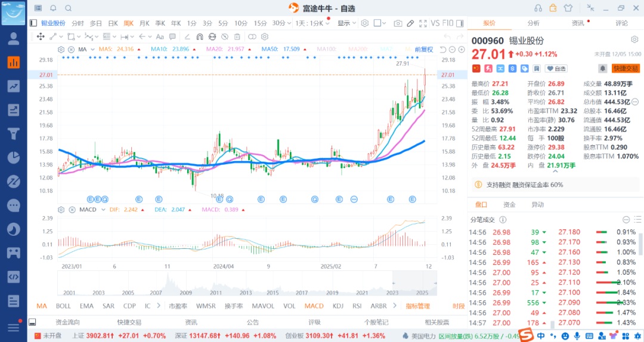Hide drawings with the crossed-eye icon
The image size is (644, 342).
click(x=225, y=36)
